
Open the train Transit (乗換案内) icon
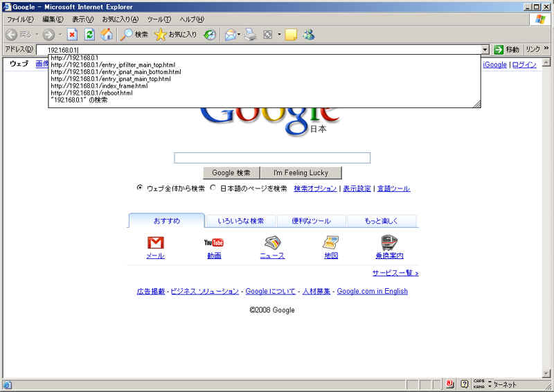tap(389, 242)
